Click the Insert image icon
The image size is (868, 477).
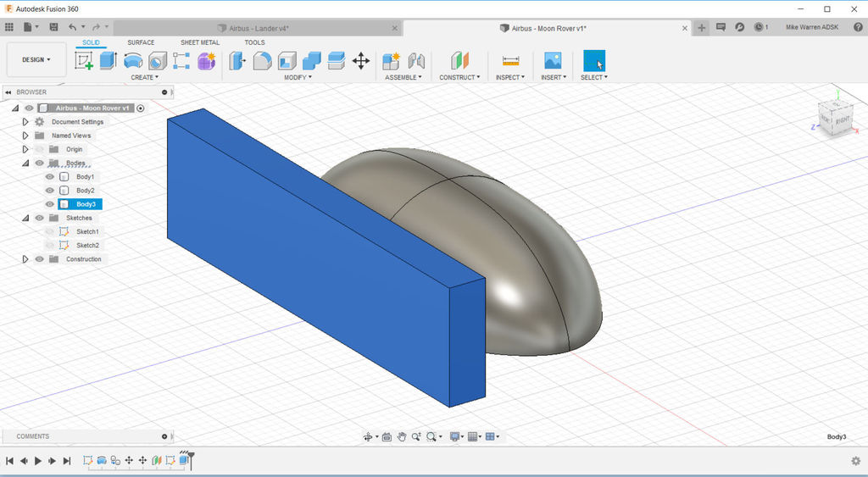(553, 60)
